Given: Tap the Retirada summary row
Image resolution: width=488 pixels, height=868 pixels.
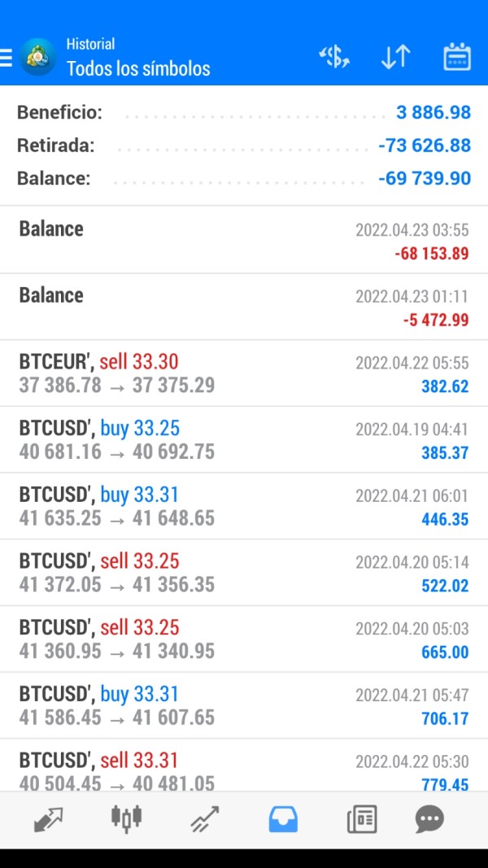Looking at the screenshot, I should (x=244, y=146).
